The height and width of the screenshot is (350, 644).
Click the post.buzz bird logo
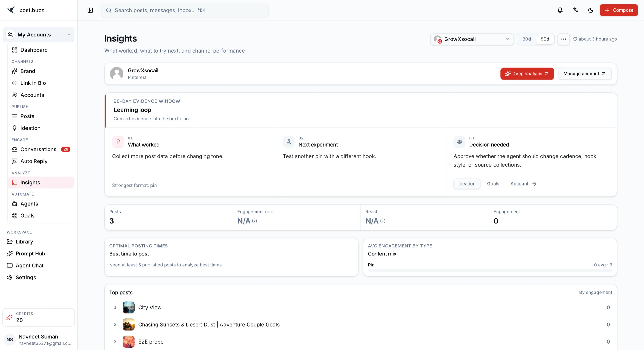click(x=11, y=10)
